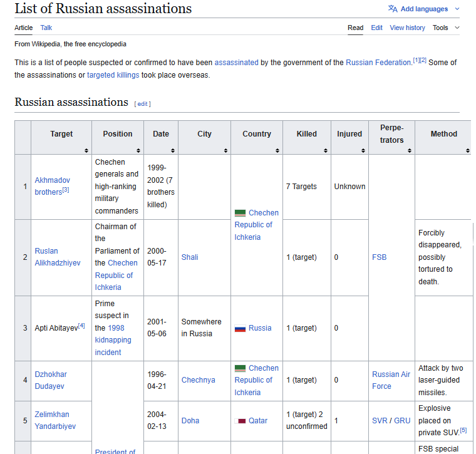Image resolution: width=476 pixels, height=454 pixels.
Task: Click Ichkeria flag icon in Dudayev row
Action: point(240,368)
